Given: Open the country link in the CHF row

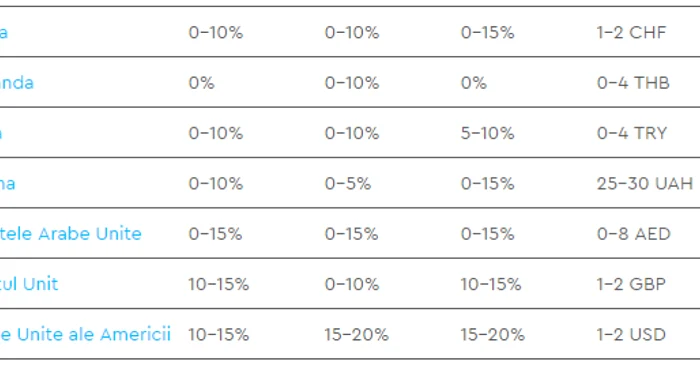Looking at the screenshot, I should pos(4,33).
